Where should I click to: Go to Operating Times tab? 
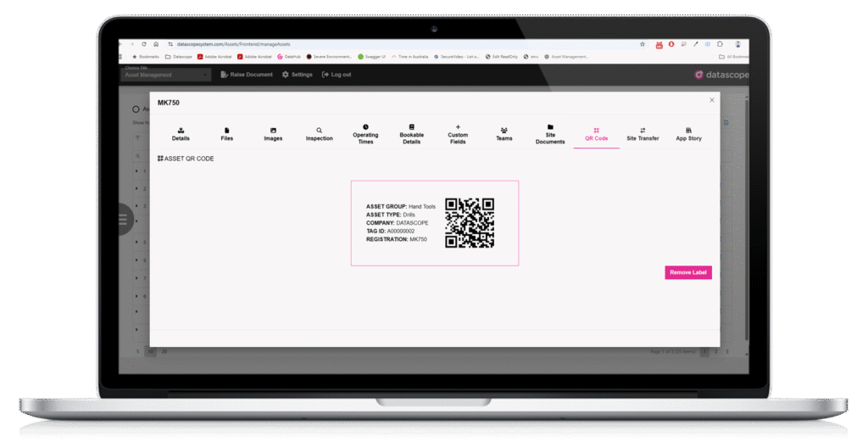point(365,134)
